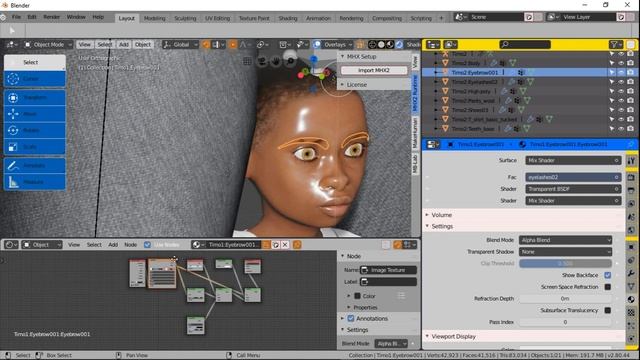Switch to the Sculpting workspace tab
Image resolution: width=640 pixels, height=360 pixels.
click(185, 18)
